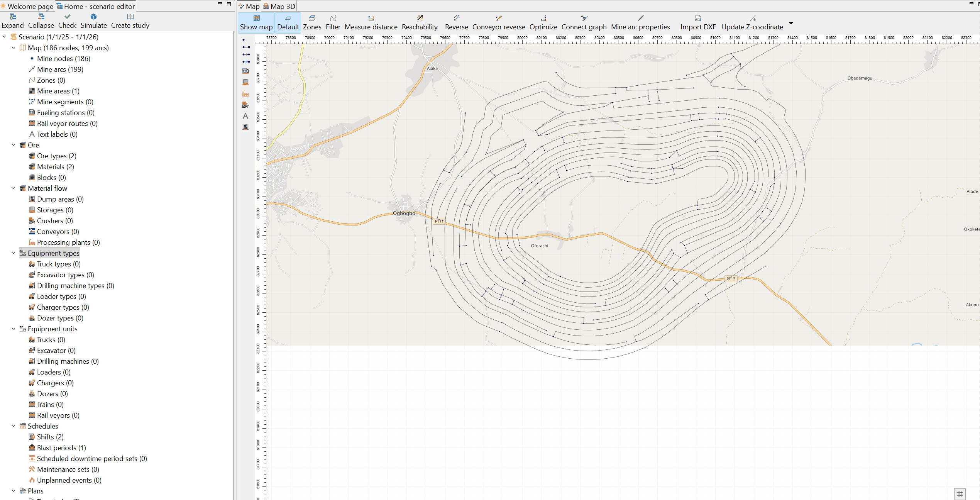Switch to the Map 3D tab
Screen dimensions: 980x500
(279, 6)
